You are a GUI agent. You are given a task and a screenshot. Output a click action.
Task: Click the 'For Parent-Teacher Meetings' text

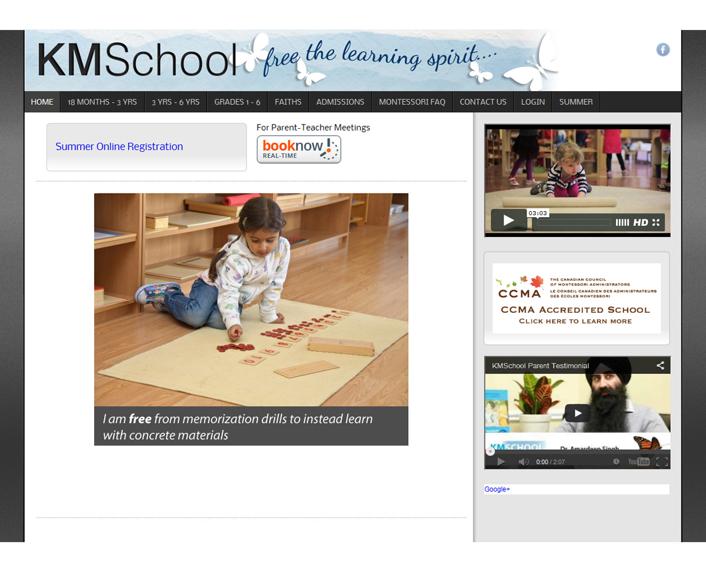click(313, 128)
